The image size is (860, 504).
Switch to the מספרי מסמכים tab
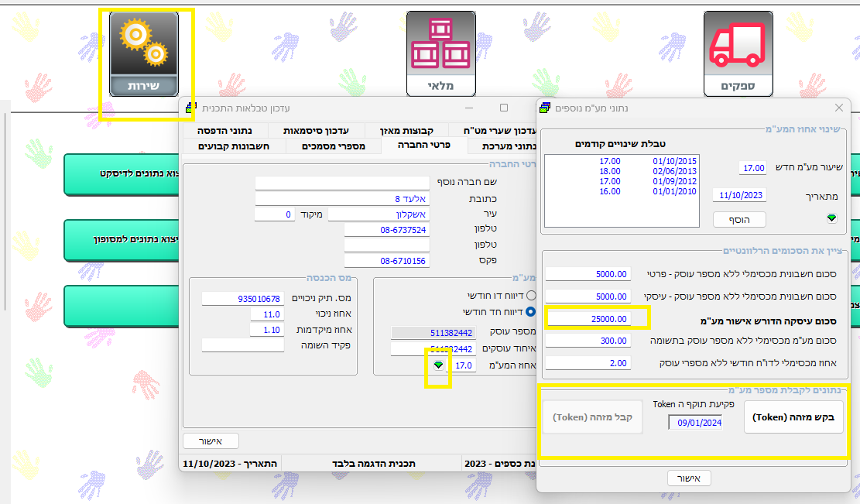coord(333,146)
